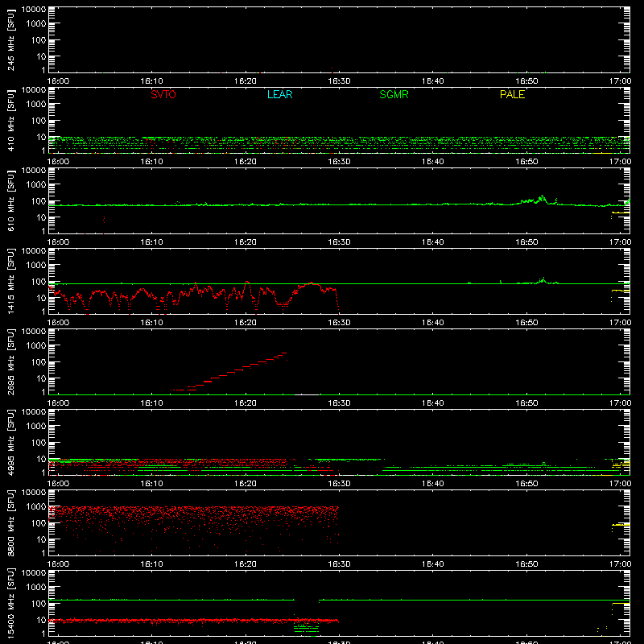Image resolution: width=644 pixels, height=644 pixels.
Task: Click 16:20 time label under 610 MHz panel
Action: click(x=246, y=242)
